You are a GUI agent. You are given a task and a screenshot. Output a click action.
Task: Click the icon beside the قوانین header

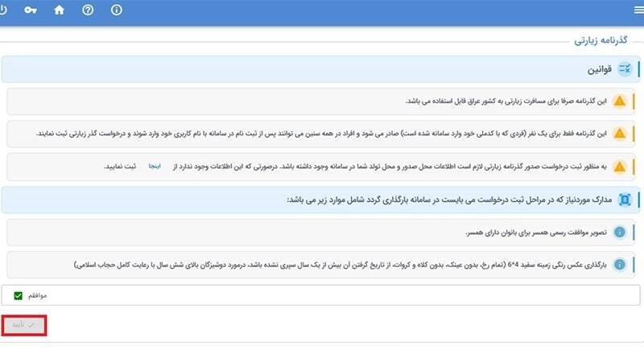[624, 69]
